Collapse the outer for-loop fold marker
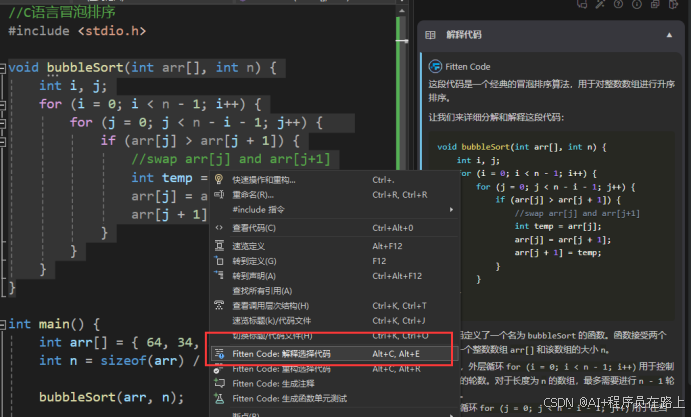Image resolution: width=692 pixels, height=417 pixels. (3, 105)
